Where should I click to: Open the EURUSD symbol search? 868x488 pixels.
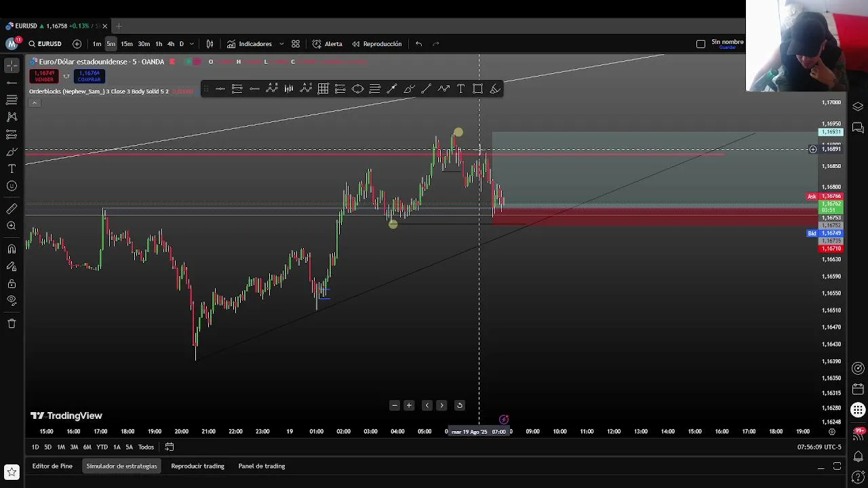click(x=45, y=44)
